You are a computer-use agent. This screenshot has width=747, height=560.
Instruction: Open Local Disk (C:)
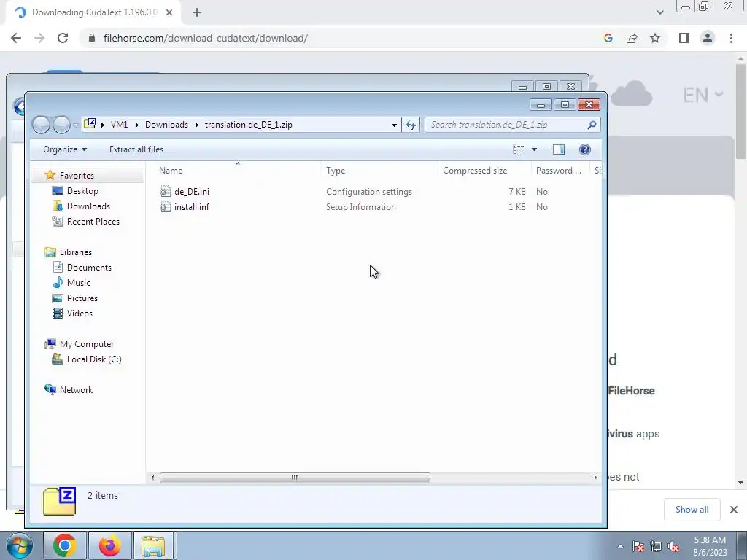[94, 359]
